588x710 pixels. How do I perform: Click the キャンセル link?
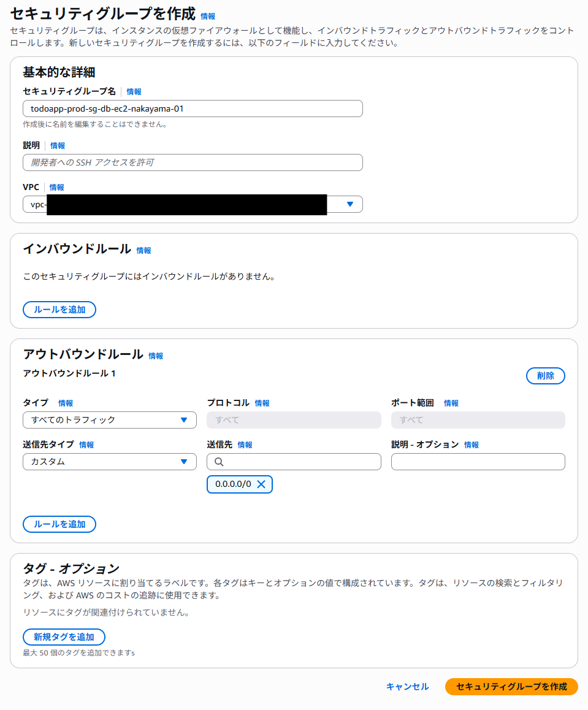coord(407,687)
